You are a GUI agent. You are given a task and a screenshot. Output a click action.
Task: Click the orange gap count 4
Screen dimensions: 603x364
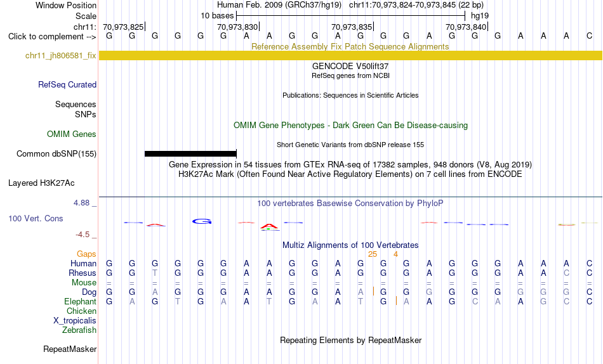[395, 254]
